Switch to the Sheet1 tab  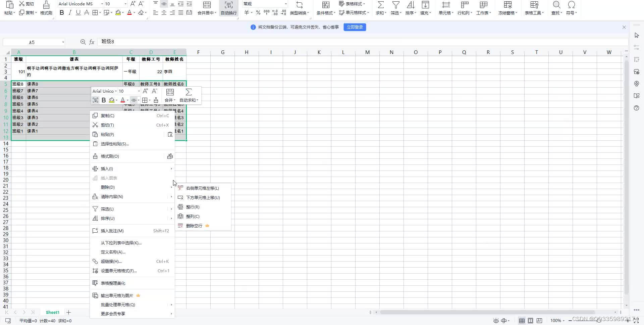coord(52,312)
